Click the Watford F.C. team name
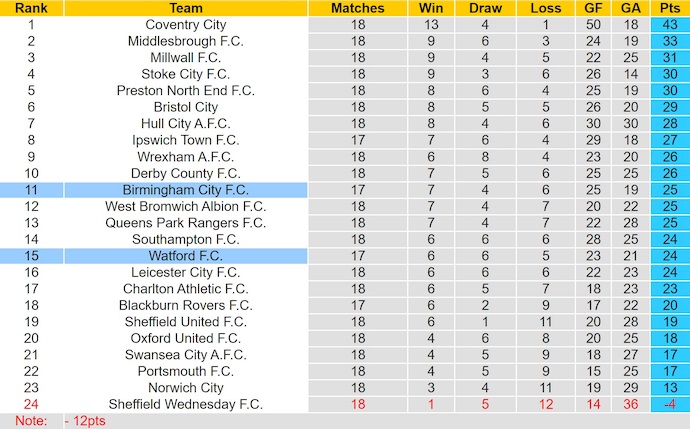 coord(185,255)
